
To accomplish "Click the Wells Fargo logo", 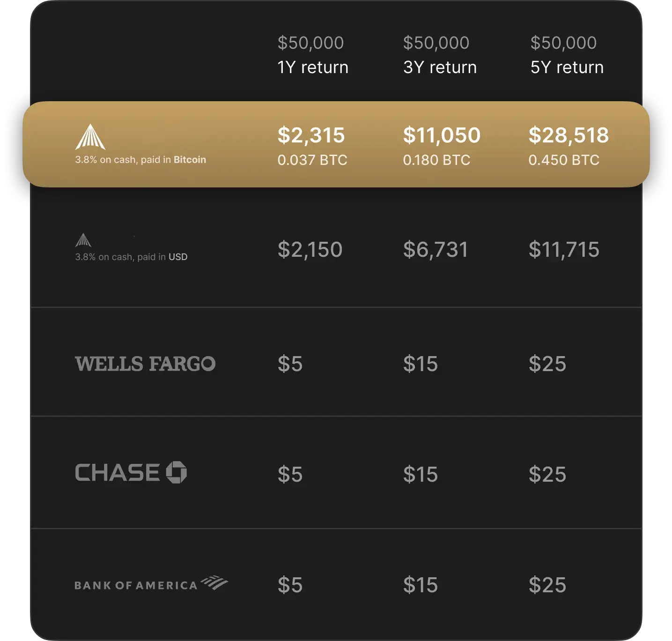I will (145, 364).
